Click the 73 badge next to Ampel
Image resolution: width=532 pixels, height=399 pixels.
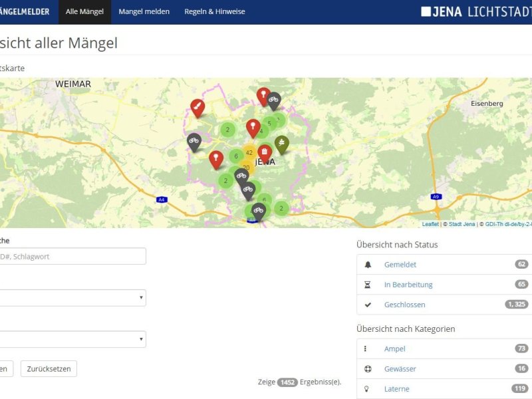click(x=521, y=348)
